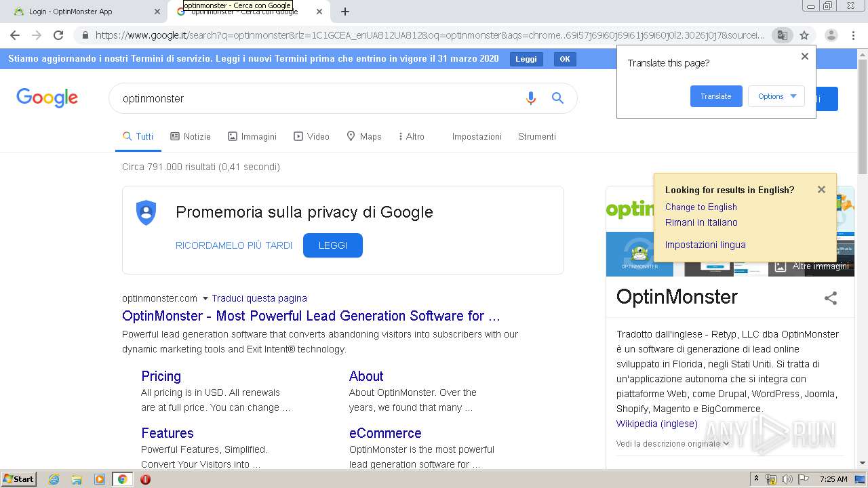The width and height of the screenshot is (868, 488).
Task: Expand Vedi la descrizione originale
Action: click(673, 443)
